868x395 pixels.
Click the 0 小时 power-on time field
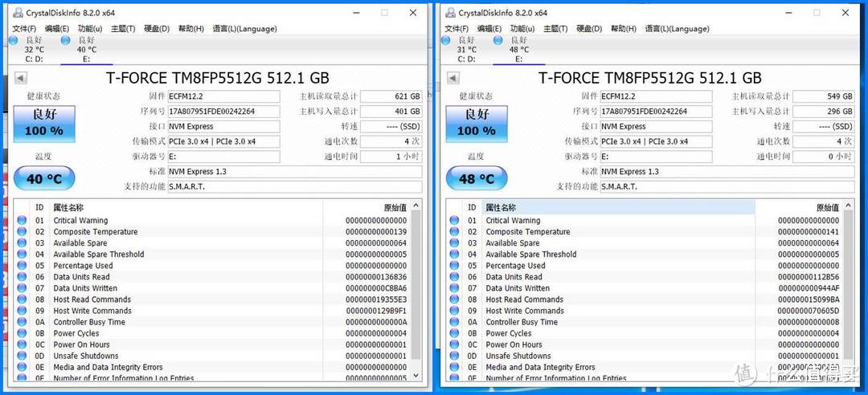(823, 157)
